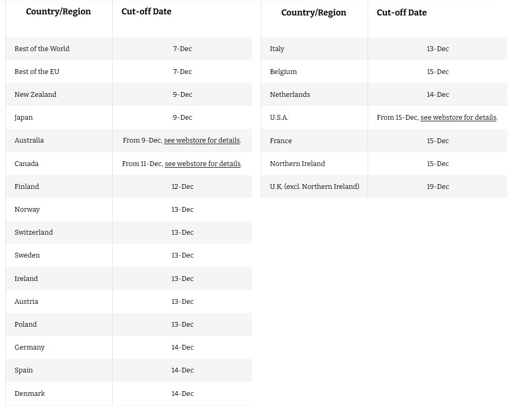Click the 'New Zealand' country cell
Screen dimensions: 532x406
pos(36,95)
